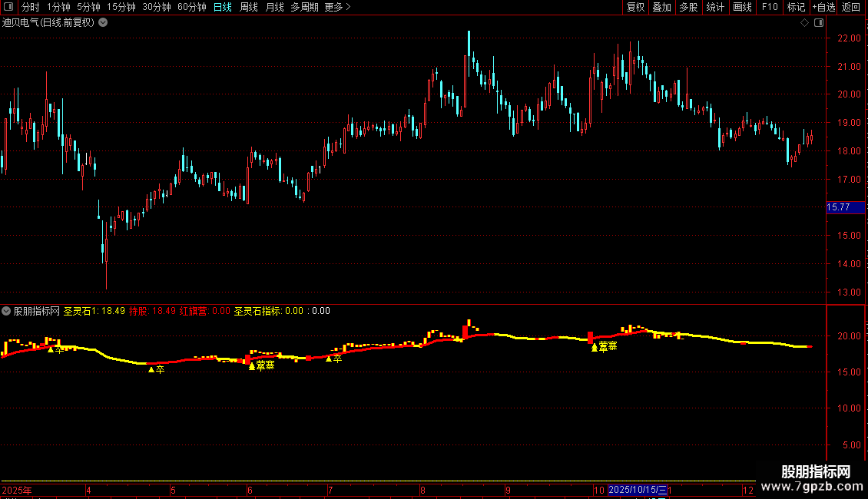This screenshot has height=499, width=868.
Task: Click the 持股: 18.49 indicator value
Action: point(152,311)
